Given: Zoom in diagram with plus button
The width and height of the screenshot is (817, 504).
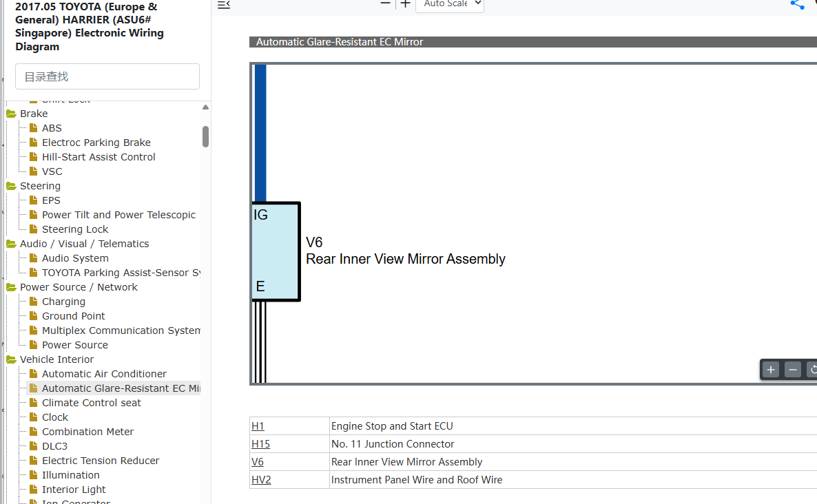Looking at the screenshot, I should (x=771, y=370).
